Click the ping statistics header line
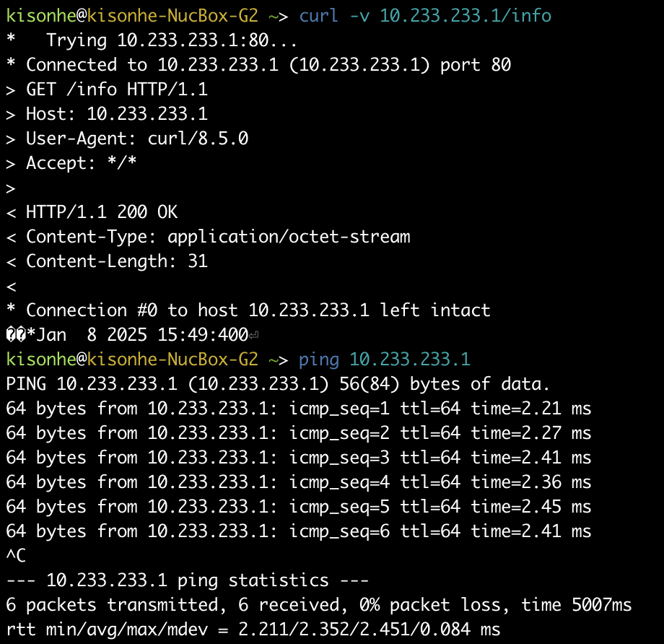Image resolution: width=664 pixels, height=644 pixels. click(187, 580)
